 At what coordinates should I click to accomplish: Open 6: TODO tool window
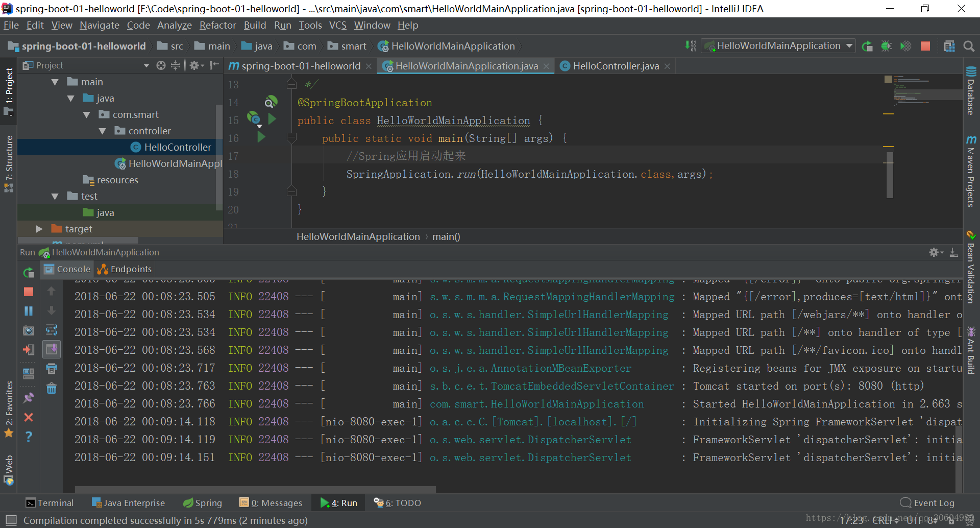(x=397, y=503)
